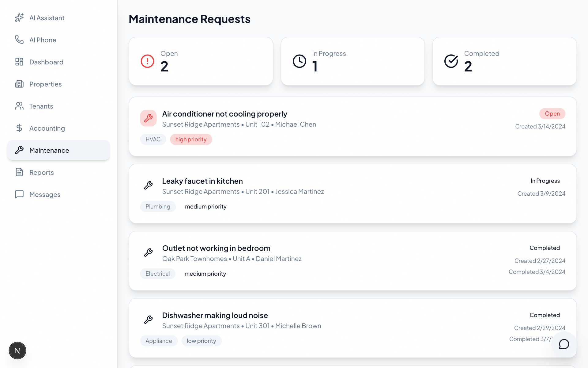Click the Completed status on Dishwasher request
This screenshot has height=368, width=588.
(545, 315)
